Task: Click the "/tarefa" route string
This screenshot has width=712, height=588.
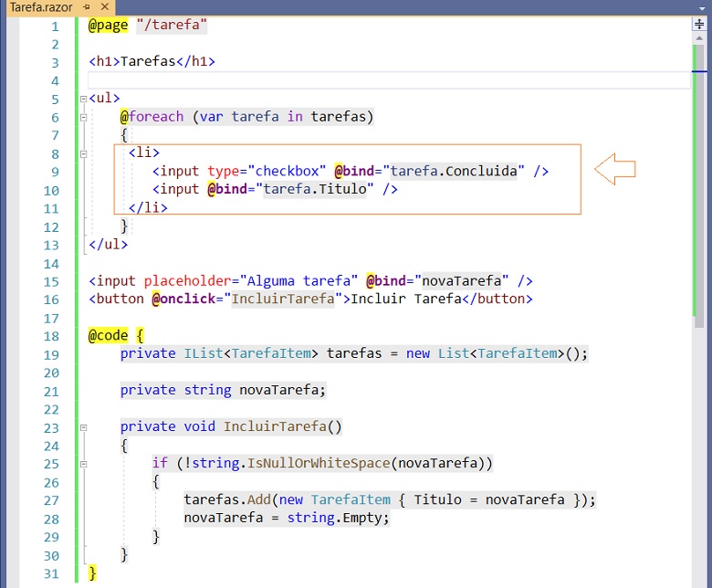Action: pyautogui.click(x=172, y=25)
